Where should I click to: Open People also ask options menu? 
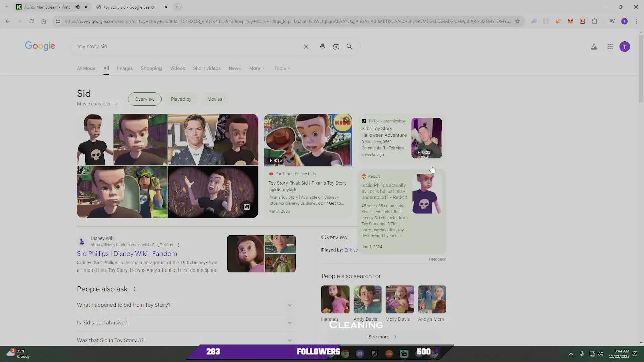coord(134,289)
